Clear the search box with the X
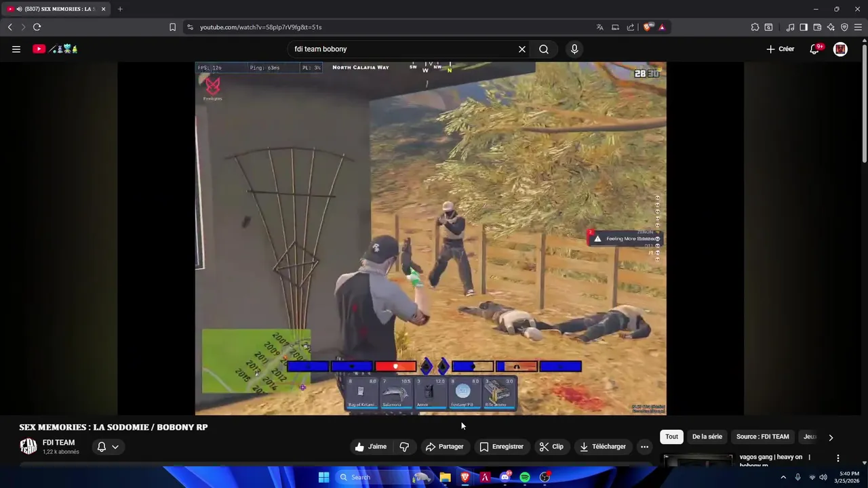 pos(522,49)
